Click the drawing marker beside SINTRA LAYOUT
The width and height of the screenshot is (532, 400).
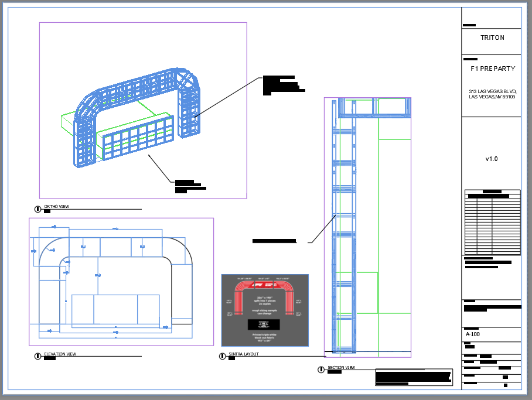222,356
